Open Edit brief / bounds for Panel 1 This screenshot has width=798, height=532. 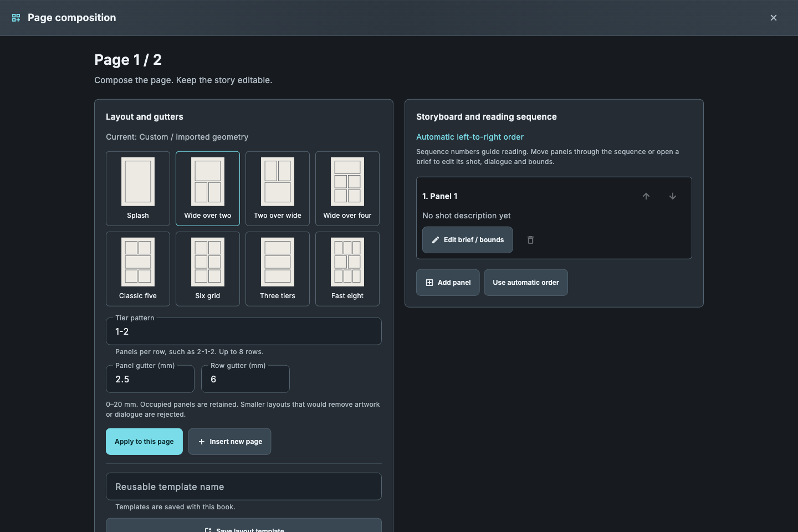468,240
